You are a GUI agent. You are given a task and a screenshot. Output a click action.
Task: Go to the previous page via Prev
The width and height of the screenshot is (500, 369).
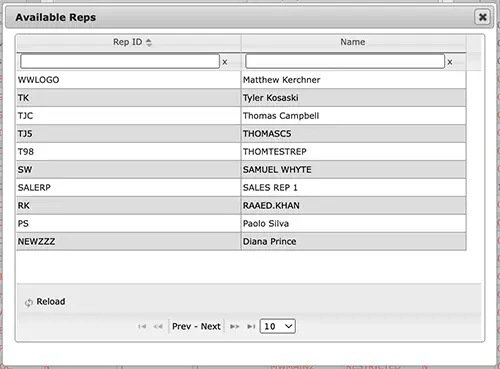[181, 326]
